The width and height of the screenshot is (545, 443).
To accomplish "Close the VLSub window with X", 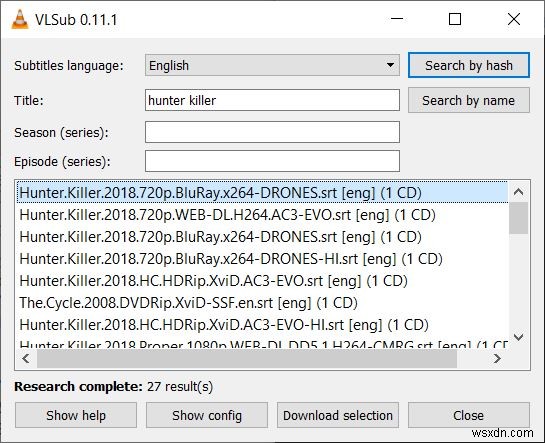I will point(514,19).
